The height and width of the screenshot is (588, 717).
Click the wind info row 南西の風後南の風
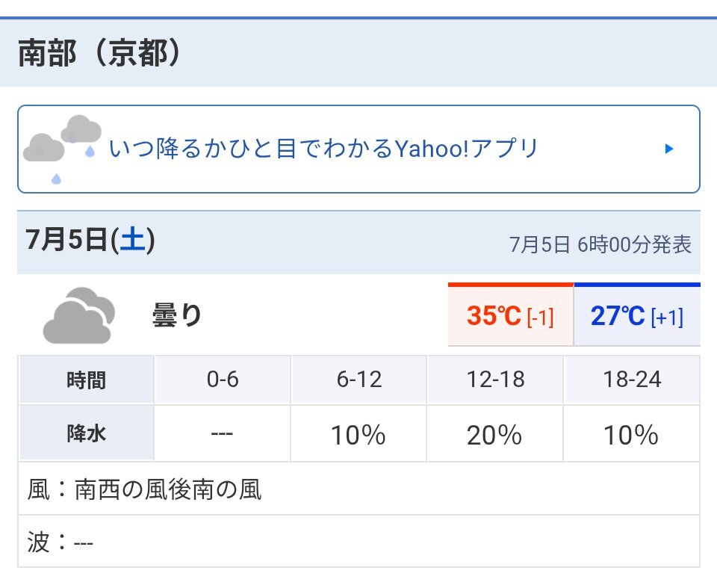pyautogui.click(x=359, y=489)
